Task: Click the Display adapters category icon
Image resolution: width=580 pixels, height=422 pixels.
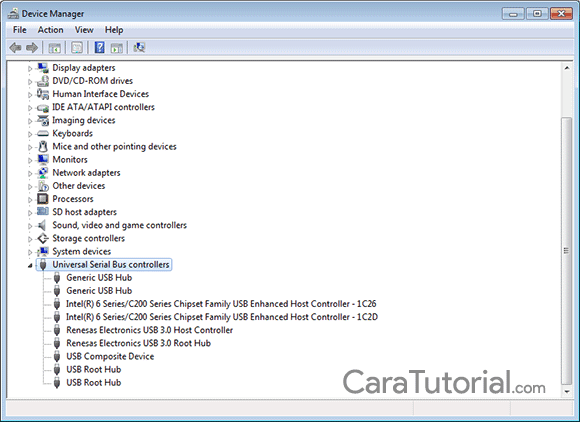Action: tap(43, 68)
